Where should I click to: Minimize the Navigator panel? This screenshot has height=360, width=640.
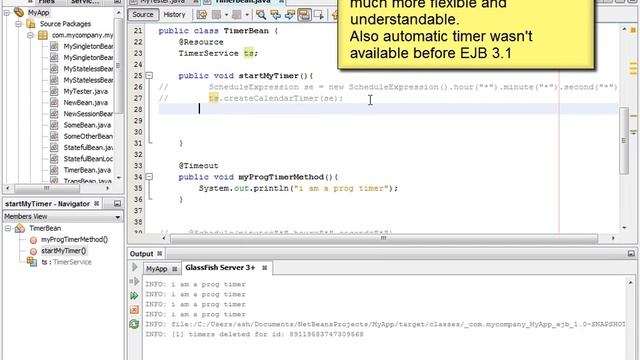(117, 203)
